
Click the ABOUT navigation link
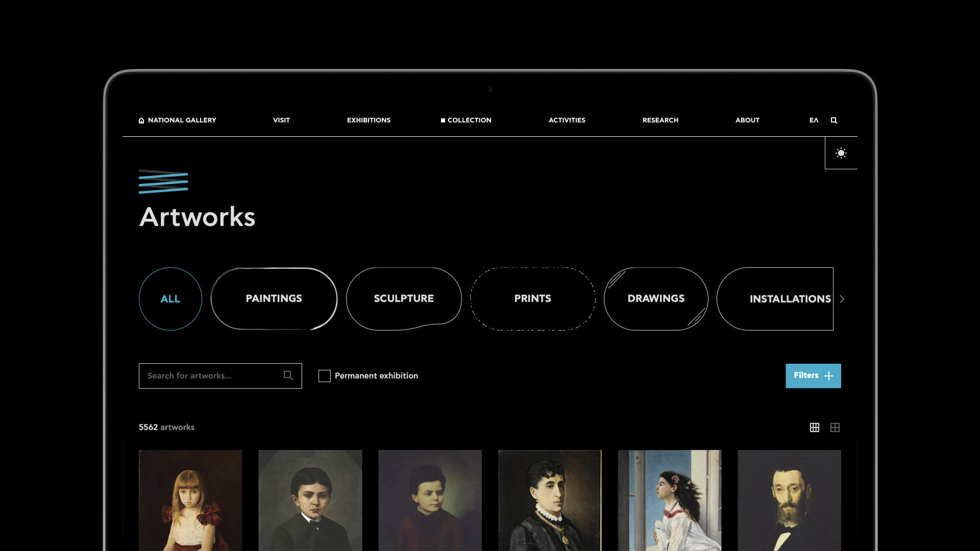pos(747,120)
